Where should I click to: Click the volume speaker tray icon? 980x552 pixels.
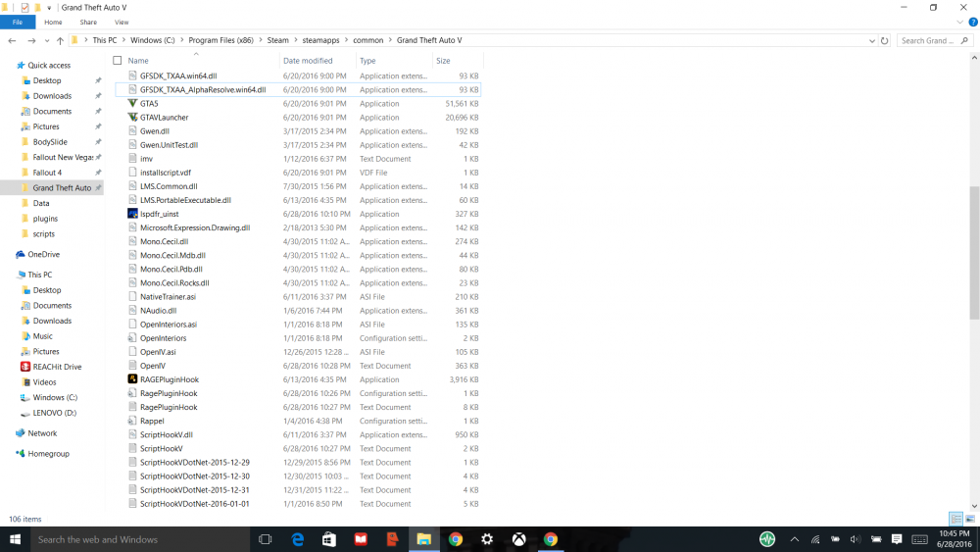click(855, 539)
